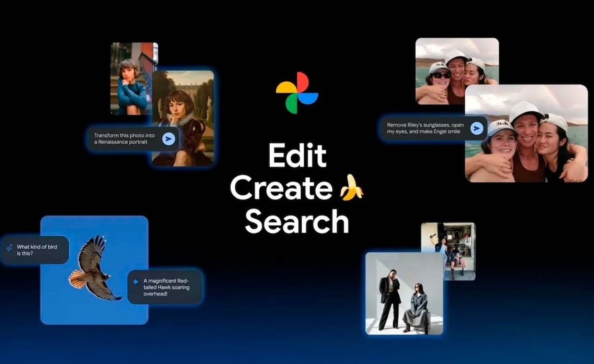The image size is (594, 364).
Task: Click the "Edit" heading
Action: (297, 155)
